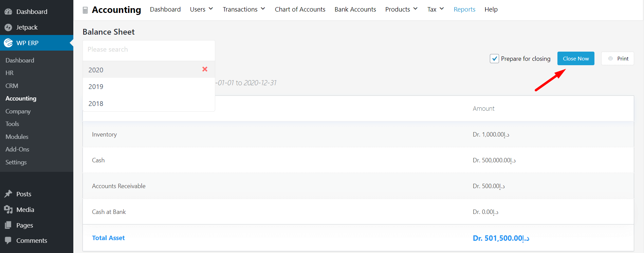Click the Posts pushpin icon
This screenshot has height=253, width=644.
tap(8, 194)
